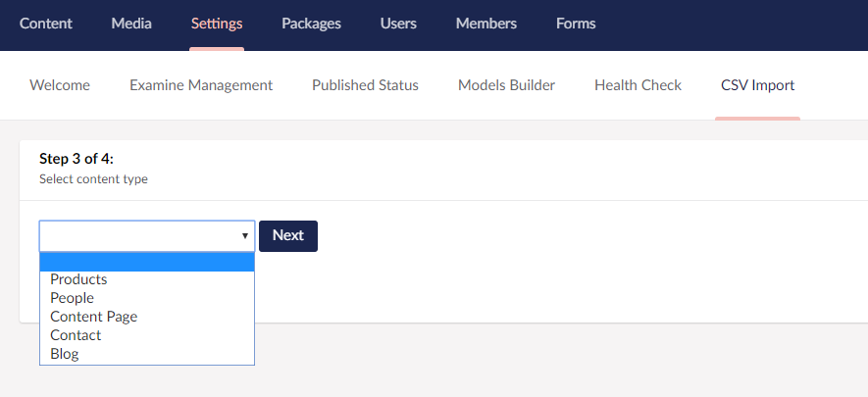The image size is (868, 397).
Task: Open the Members section
Action: click(486, 24)
